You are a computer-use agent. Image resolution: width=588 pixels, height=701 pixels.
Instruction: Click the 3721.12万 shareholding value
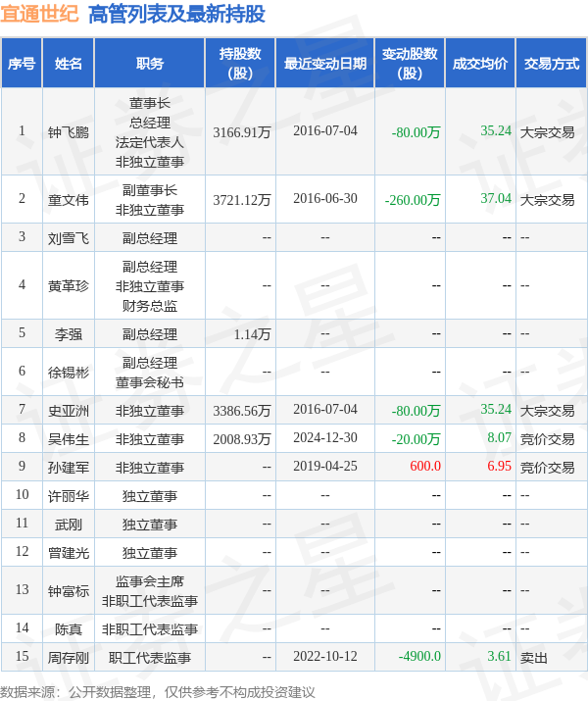(242, 199)
